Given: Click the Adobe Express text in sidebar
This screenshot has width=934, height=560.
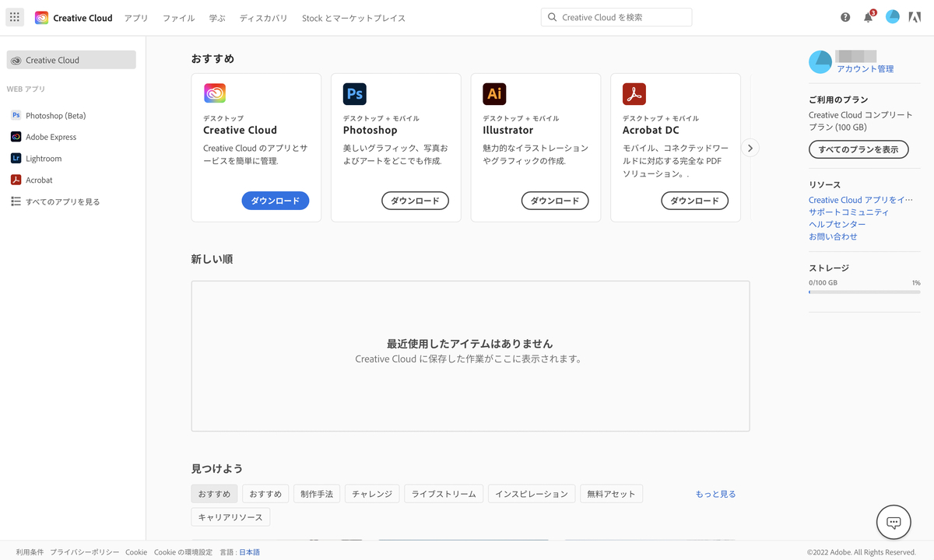Looking at the screenshot, I should pyautogui.click(x=51, y=137).
